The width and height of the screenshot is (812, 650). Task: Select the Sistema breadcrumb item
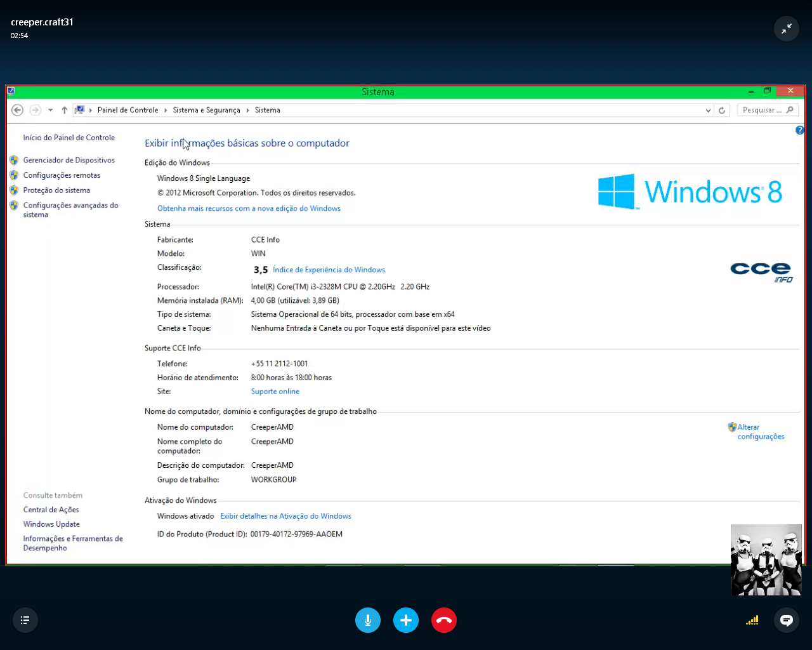tap(267, 110)
